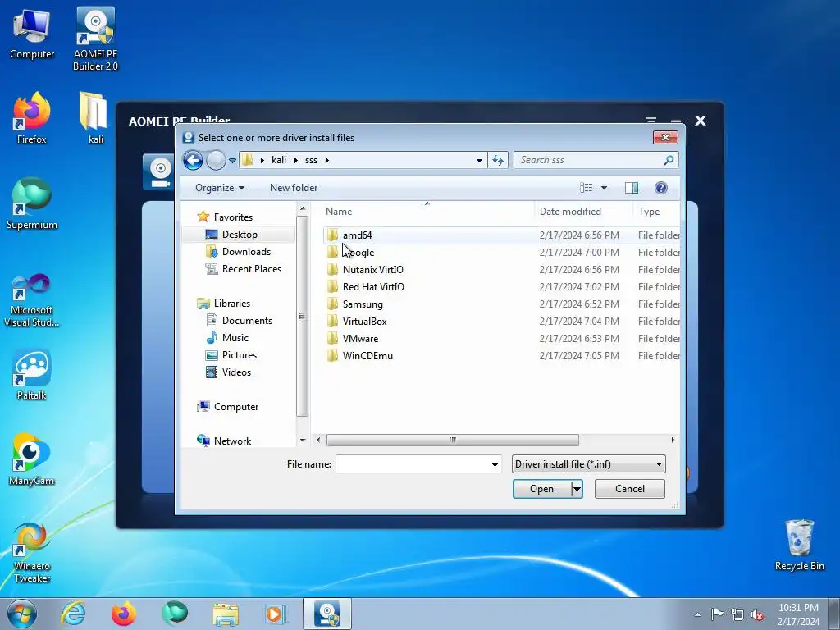Open ManyCam desktop shortcut
The height and width of the screenshot is (630, 840).
tap(32, 459)
